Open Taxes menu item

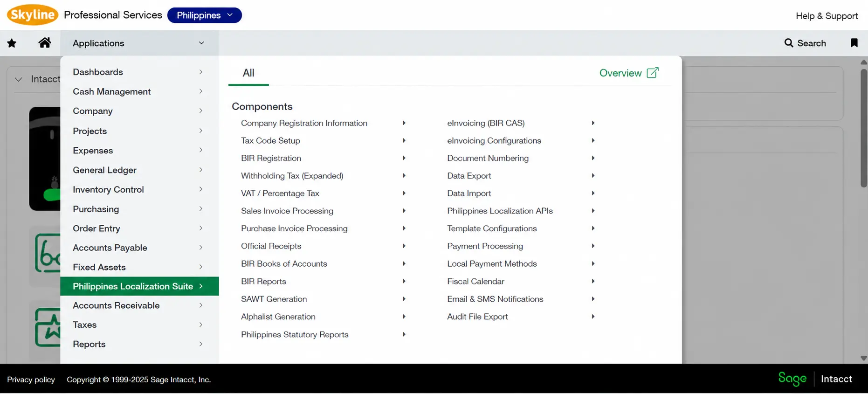(139, 325)
